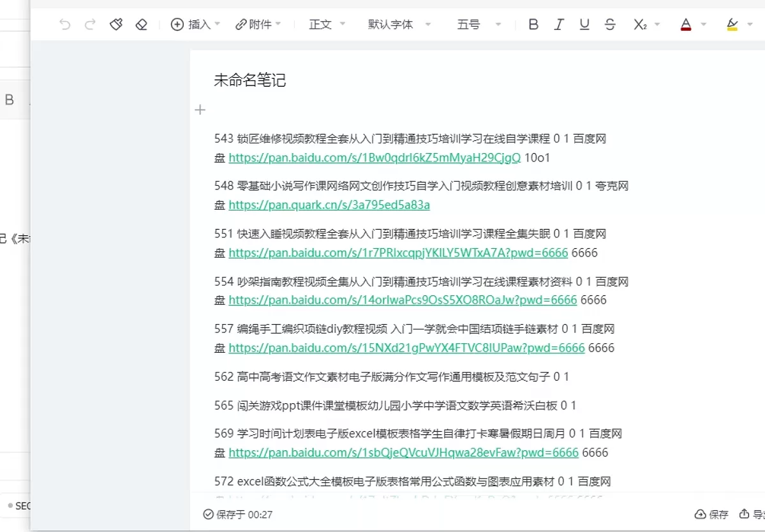Click the paperclip attachment icon
This screenshot has width=765, height=532.
[241, 24]
